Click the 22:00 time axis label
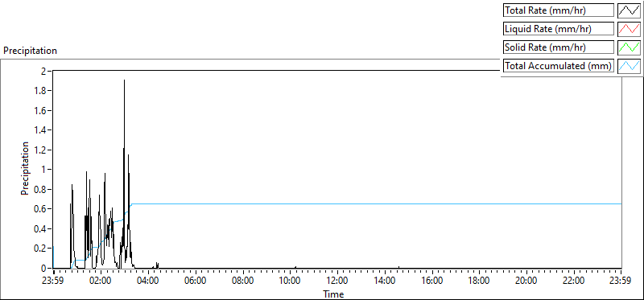Viewport: 644px width, 300px height. 573,282
